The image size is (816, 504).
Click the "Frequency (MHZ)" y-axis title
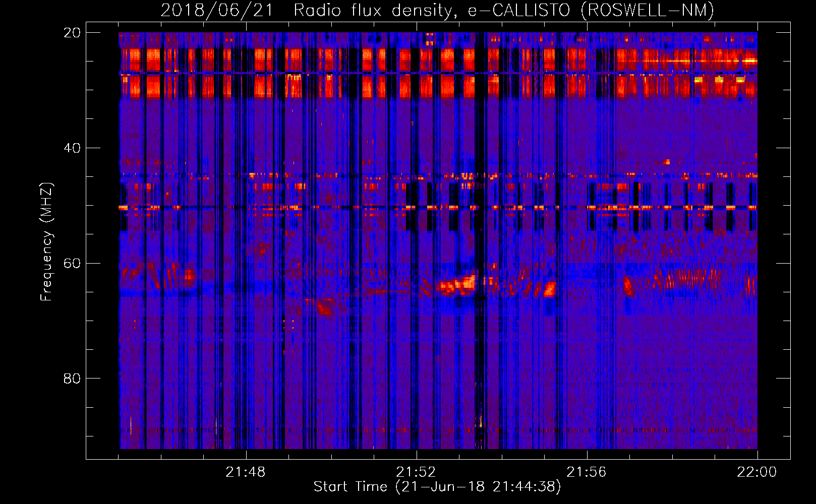pyautogui.click(x=46, y=242)
